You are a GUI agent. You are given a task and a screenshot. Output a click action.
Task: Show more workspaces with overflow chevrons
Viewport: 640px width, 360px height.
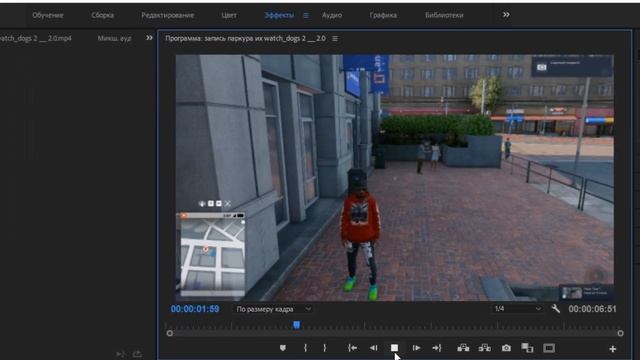pyautogui.click(x=506, y=15)
